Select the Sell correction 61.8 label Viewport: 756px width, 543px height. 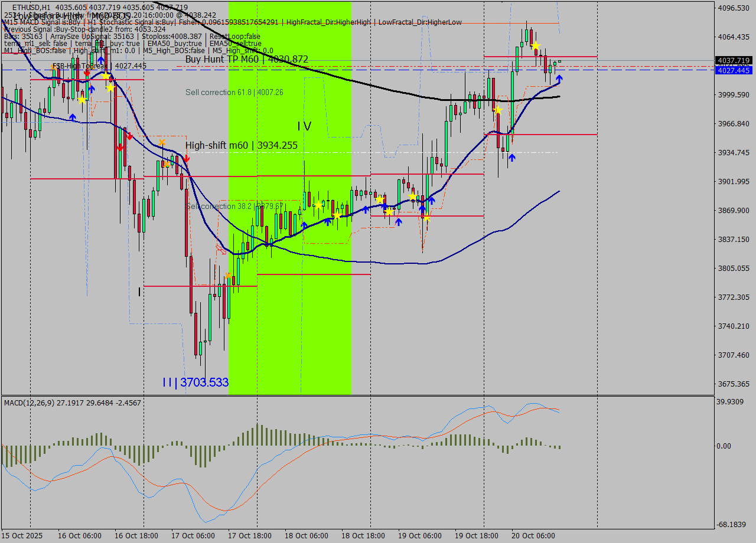234,93
